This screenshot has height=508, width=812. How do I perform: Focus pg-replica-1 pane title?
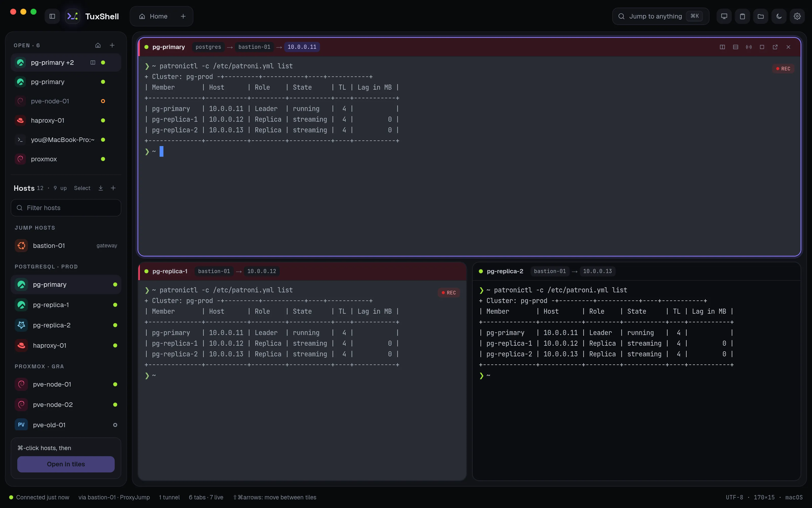click(x=170, y=271)
